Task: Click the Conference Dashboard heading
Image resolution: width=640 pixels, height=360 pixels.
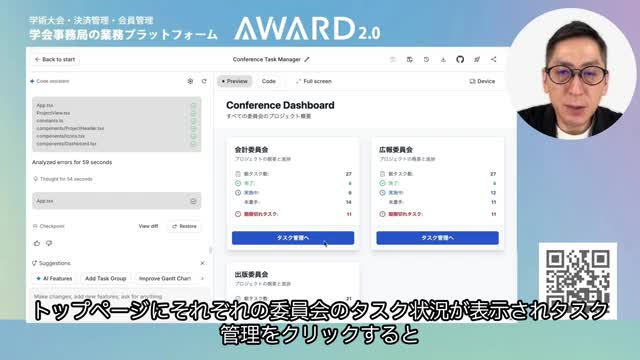Action: point(280,105)
